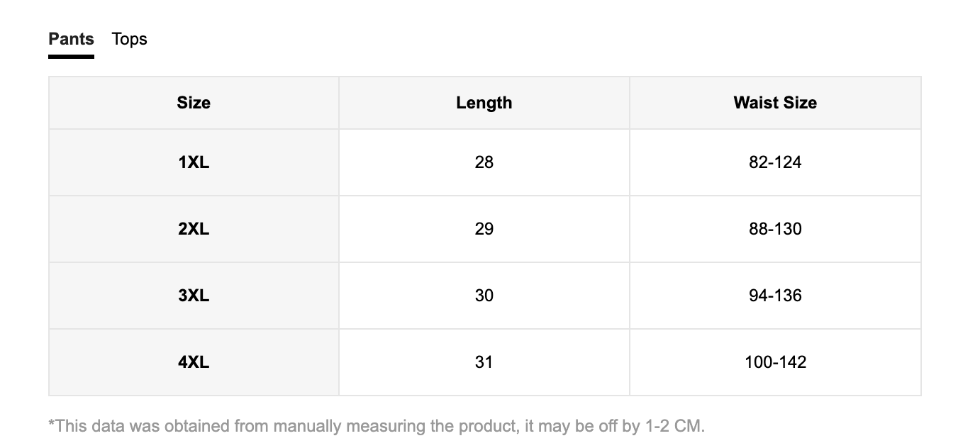Image resolution: width=980 pixels, height=448 pixels.
Task: Click waist size 100-142 cell
Action: (x=775, y=362)
